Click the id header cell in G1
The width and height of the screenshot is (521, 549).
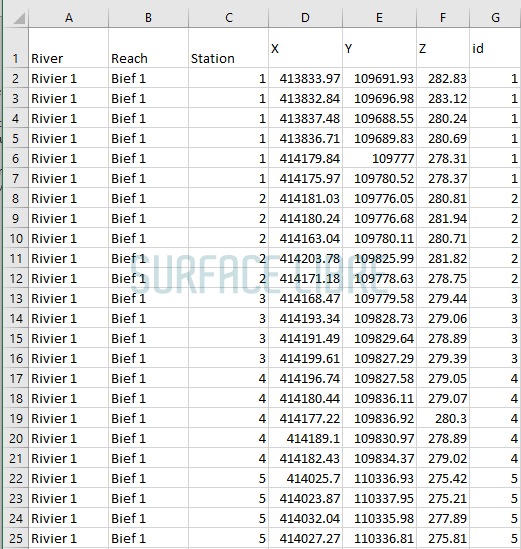tap(495, 48)
